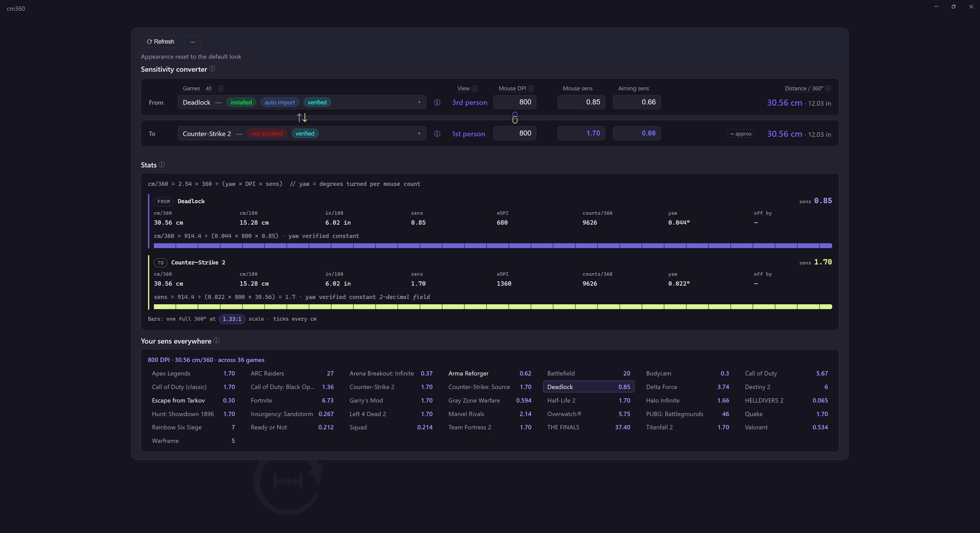980x533 pixels.
Task: Select the highlighted Deadlock entry in list
Action: click(589, 387)
